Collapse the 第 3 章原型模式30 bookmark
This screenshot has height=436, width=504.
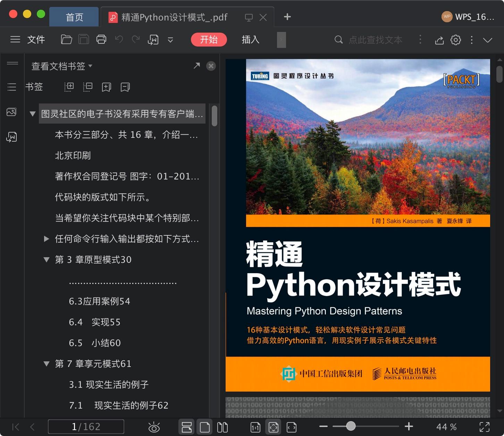tap(46, 260)
